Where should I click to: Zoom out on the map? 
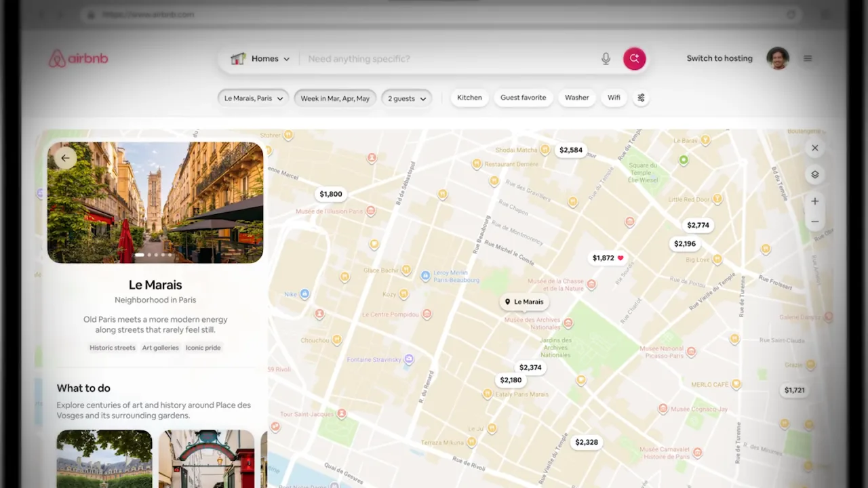814,222
